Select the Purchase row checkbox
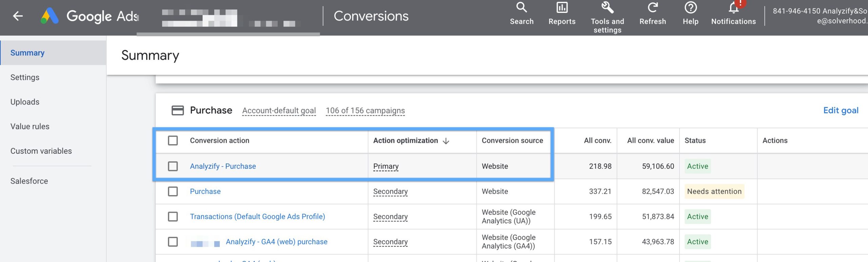The height and width of the screenshot is (262, 868). (x=173, y=191)
